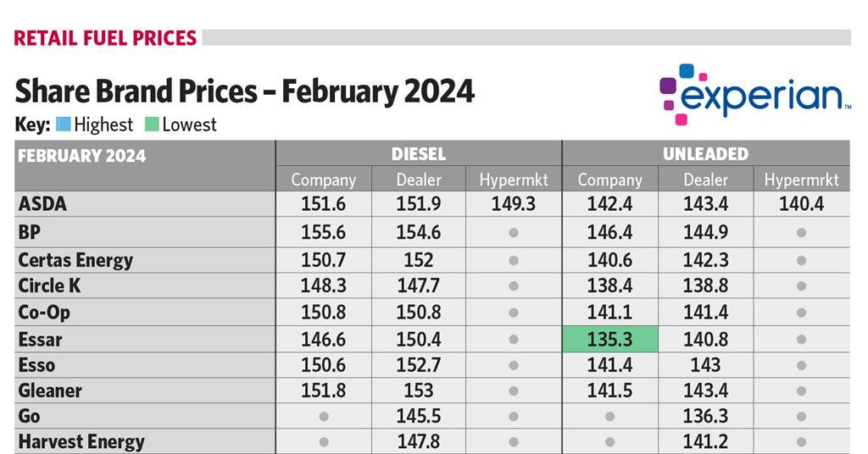Click Certas Energy diesel company price 150.7

pyautogui.click(x=323, y=260)
